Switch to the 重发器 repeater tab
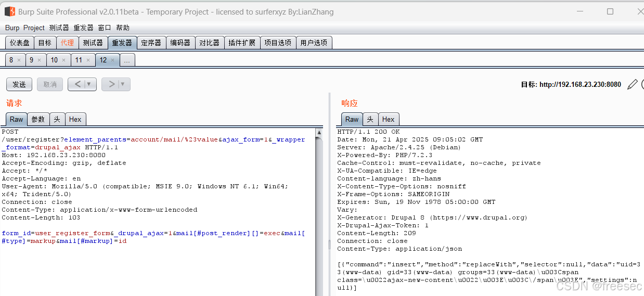 point(122,43)
